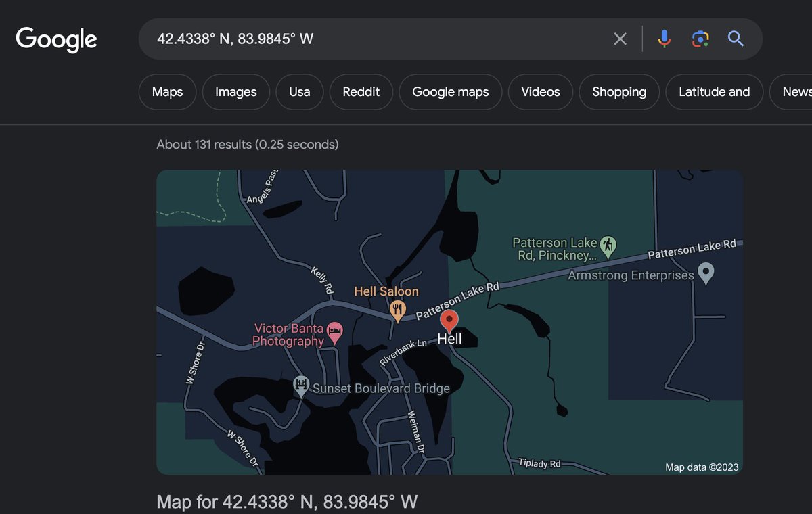812x514 pixels.
Task: Click the Patterson Lake Rd hiking marker
Action: click(x=608, y=247)
